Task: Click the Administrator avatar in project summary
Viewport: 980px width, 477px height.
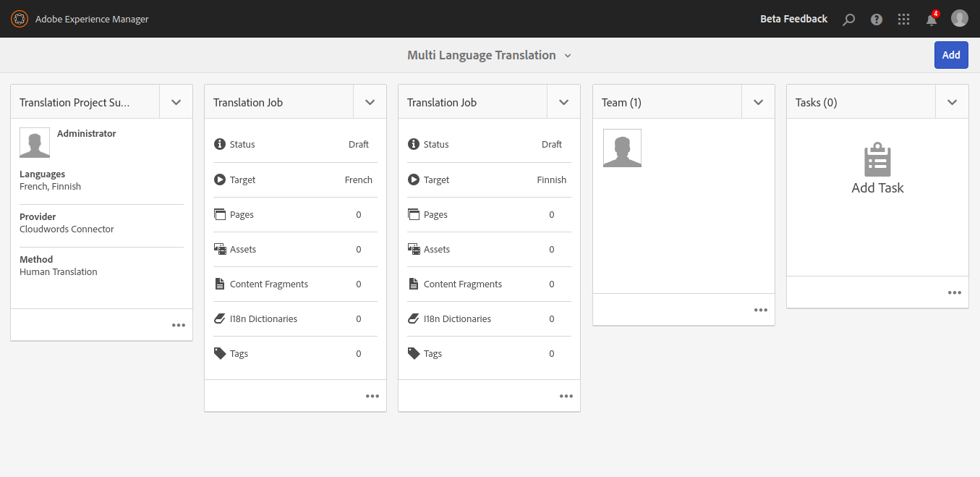Action: [35, 143]
